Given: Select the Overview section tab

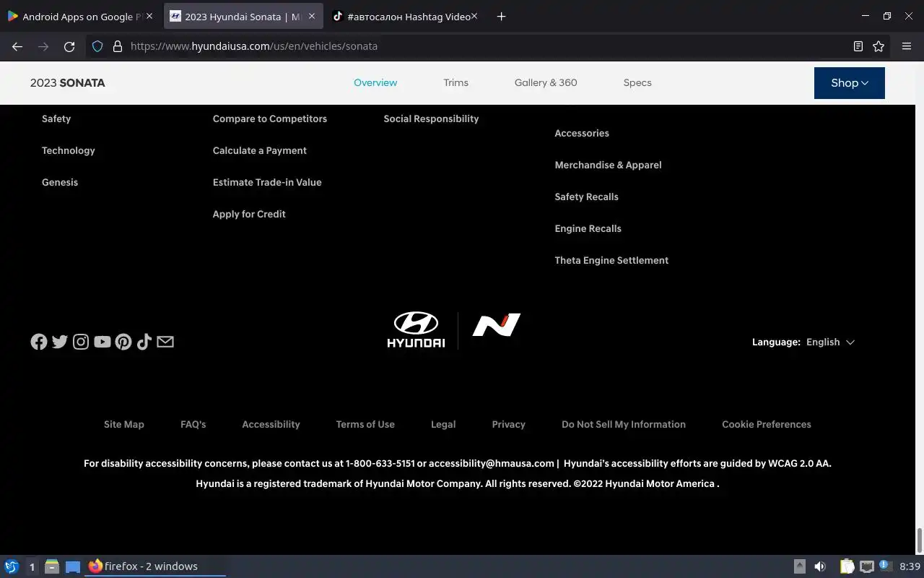Looking at the screenshot, I should pos(375,83).
